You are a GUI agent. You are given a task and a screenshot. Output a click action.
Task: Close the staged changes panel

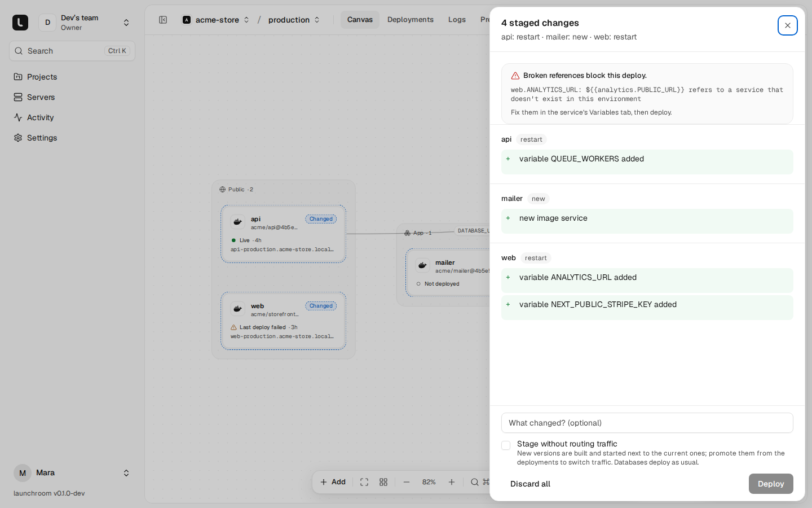coord(788,25)
